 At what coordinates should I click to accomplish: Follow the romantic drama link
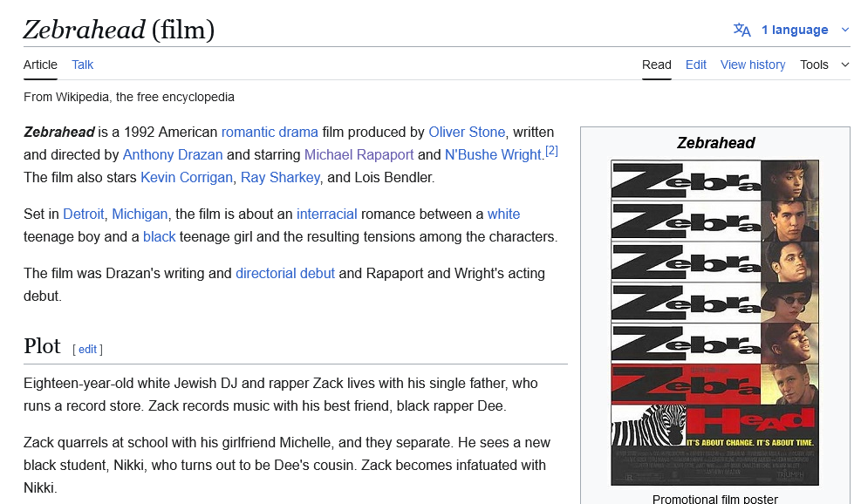270,133
